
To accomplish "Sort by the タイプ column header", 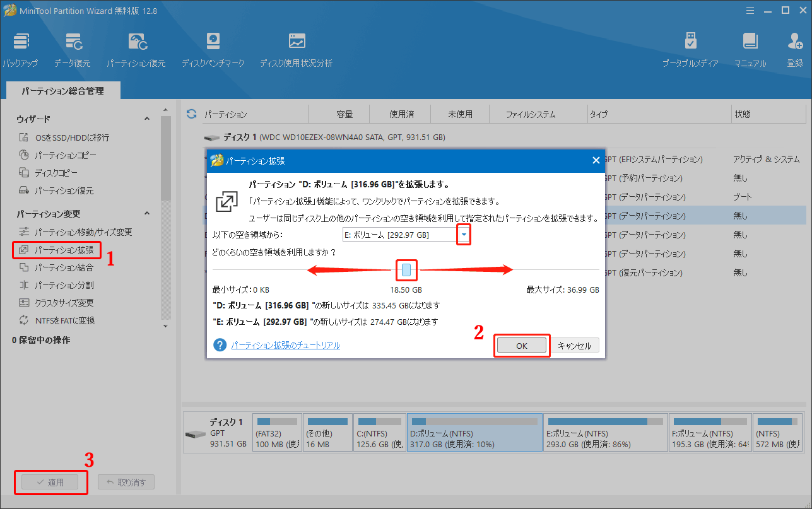I will tap(599, 114).
